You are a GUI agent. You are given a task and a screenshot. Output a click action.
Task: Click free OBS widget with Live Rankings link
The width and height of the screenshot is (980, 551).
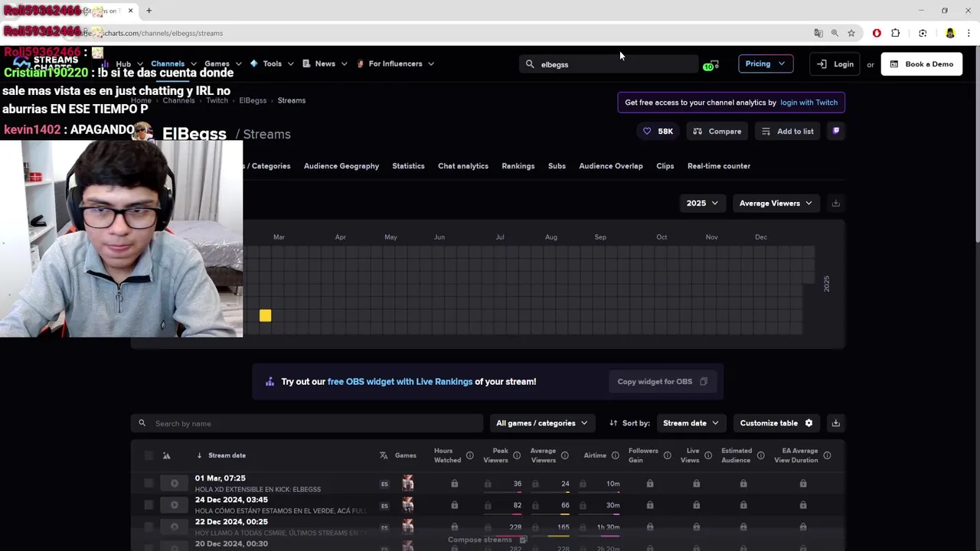(400, 381)
